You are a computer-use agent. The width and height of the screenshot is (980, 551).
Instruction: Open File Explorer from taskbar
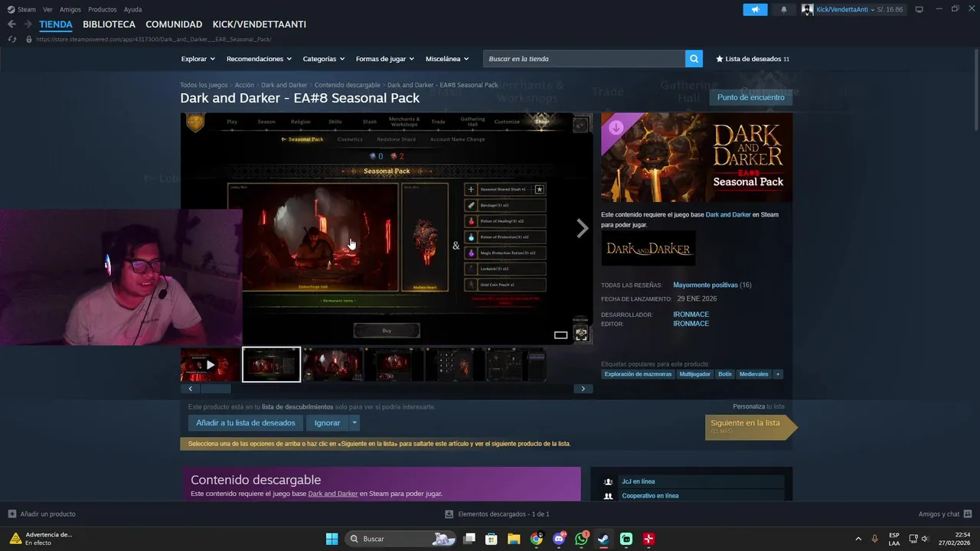point(514,539)
